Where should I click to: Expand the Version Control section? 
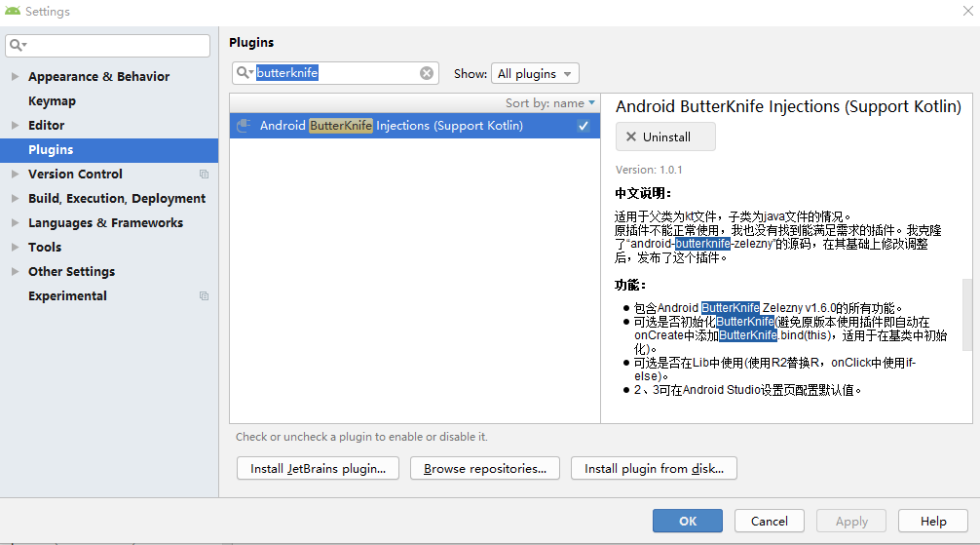click(x=15, y=174)
